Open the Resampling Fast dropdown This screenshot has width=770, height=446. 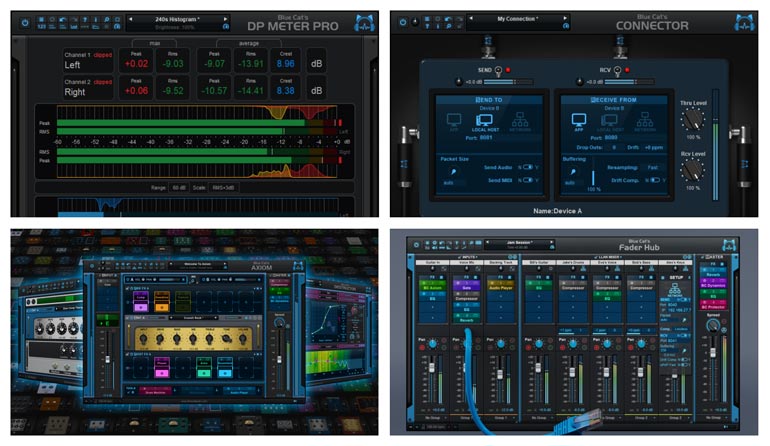(x=653, y=167)
